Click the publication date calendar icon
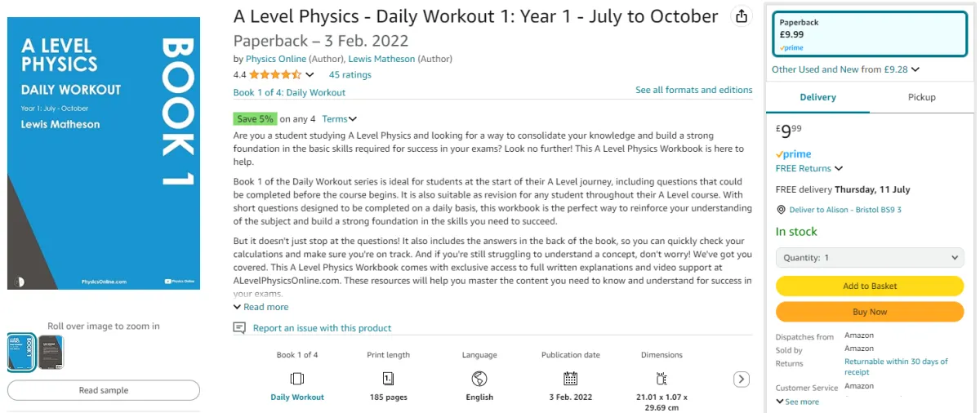 pyautogui.click(x=570, y=378)
